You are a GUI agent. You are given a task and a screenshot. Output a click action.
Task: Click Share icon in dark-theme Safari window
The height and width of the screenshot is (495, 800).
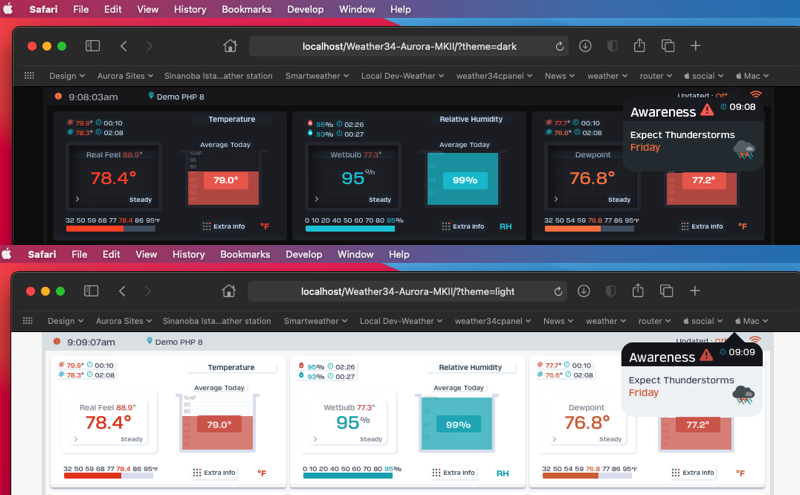click(x=639, y=45)
